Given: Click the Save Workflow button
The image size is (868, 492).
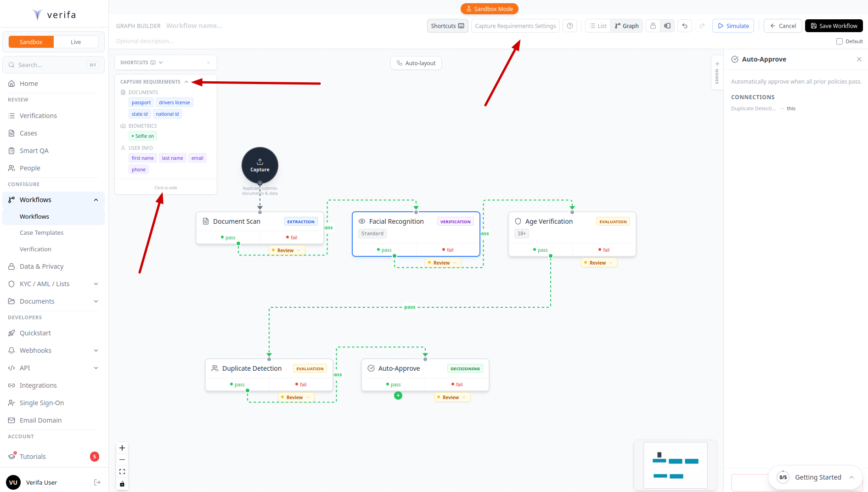Looking at the screenshot, I should pos(834,26).
